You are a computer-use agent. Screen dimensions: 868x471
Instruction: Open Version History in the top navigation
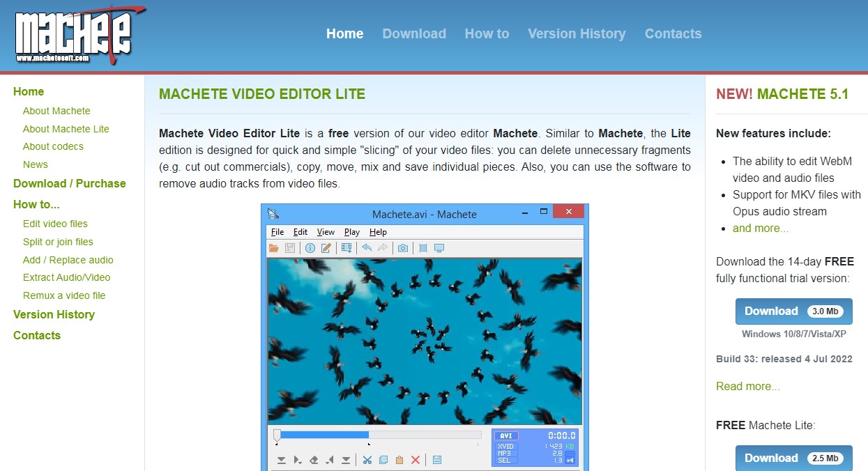(x=577, y=33)
